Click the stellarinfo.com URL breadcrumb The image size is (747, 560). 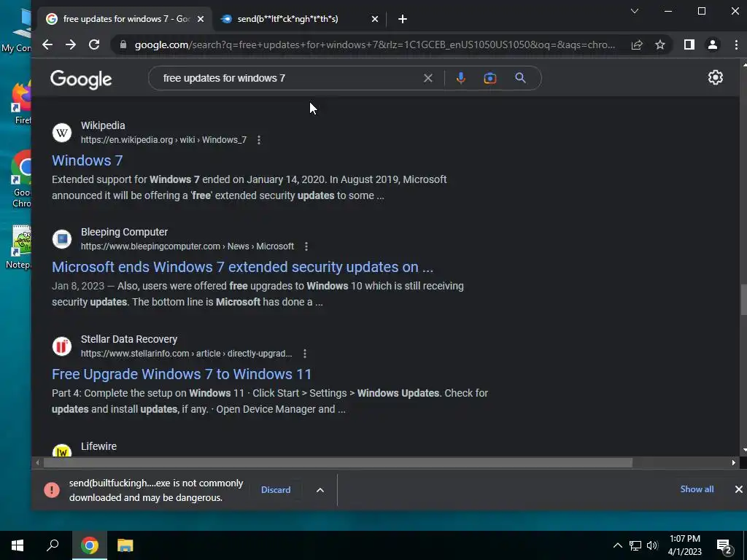point(186,354)
